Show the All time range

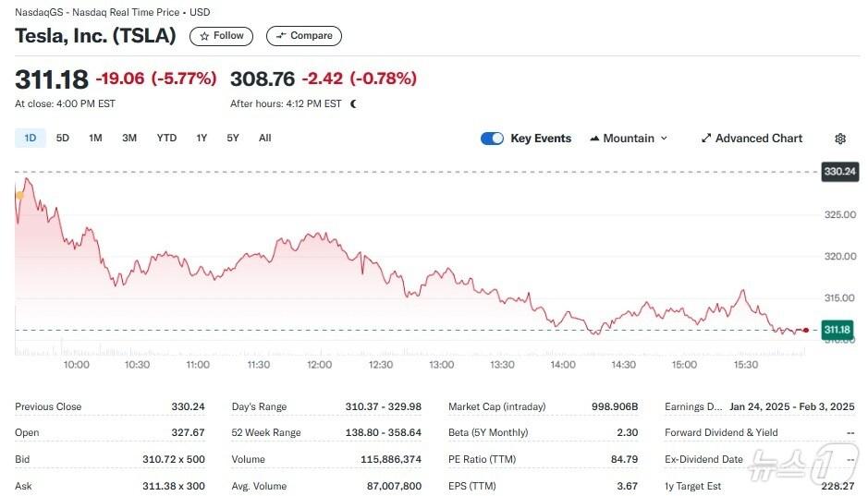[x=265, y=139]
